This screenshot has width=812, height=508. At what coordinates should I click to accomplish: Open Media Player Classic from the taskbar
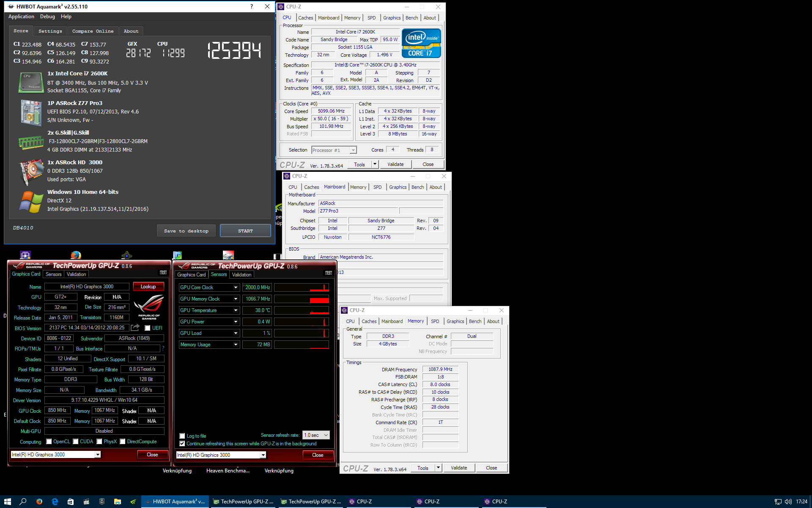click(86, 502)
